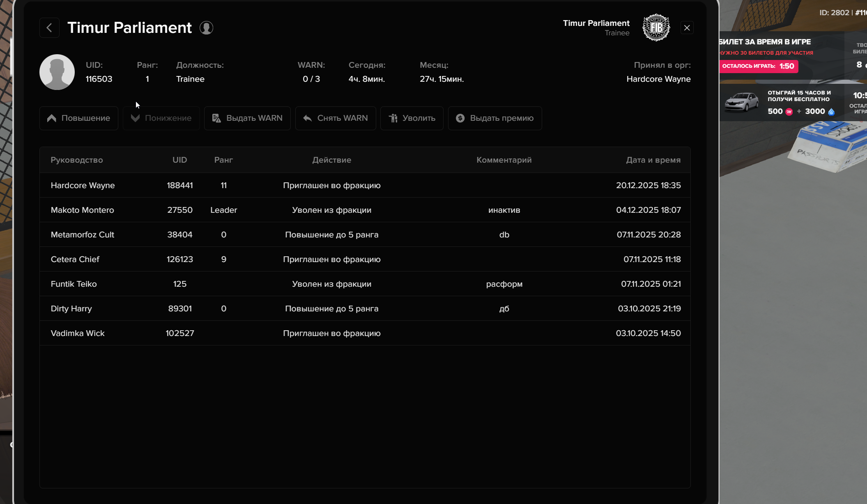This screenshot has height=504, width=867.
Task: Click the Руководство column header
Action: click(77, 160)
